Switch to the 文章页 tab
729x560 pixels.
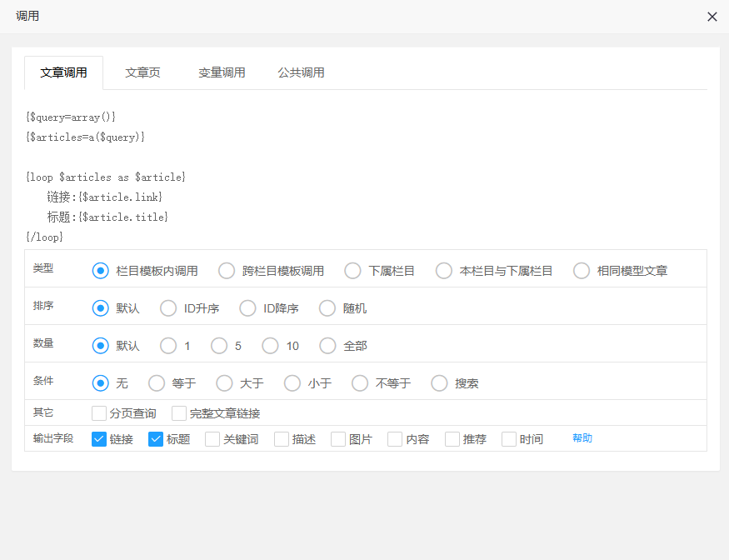(142, 72)
